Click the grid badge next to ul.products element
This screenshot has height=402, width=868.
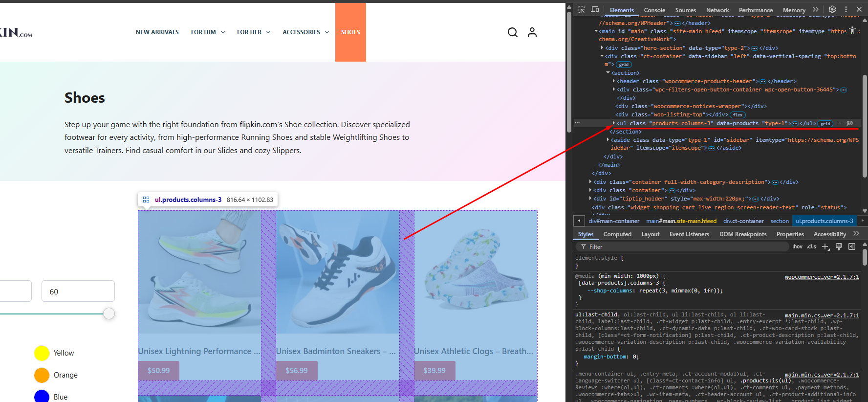point(825,124)
